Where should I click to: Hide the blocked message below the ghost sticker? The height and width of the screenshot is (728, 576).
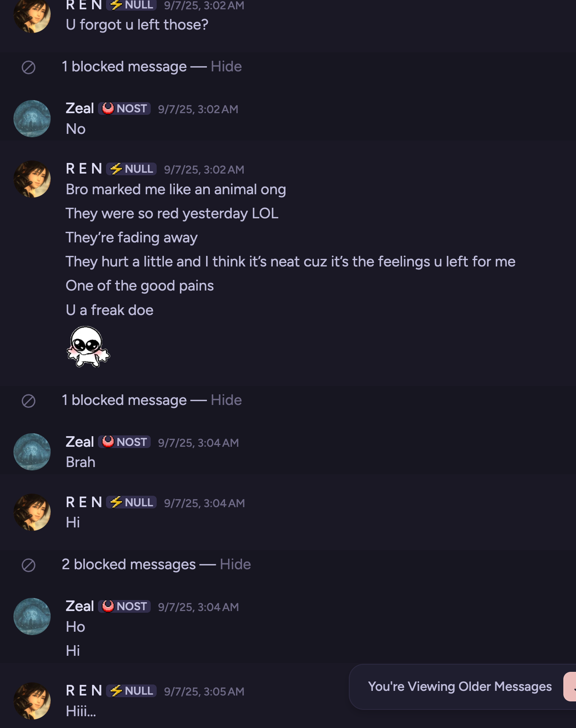pyautogui.click(x=226, y=400)
